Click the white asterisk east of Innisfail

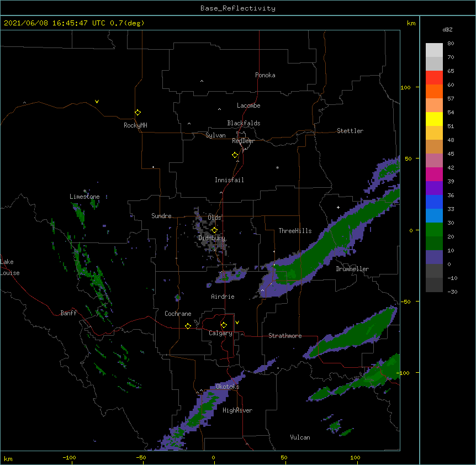[x=277, y=167]
